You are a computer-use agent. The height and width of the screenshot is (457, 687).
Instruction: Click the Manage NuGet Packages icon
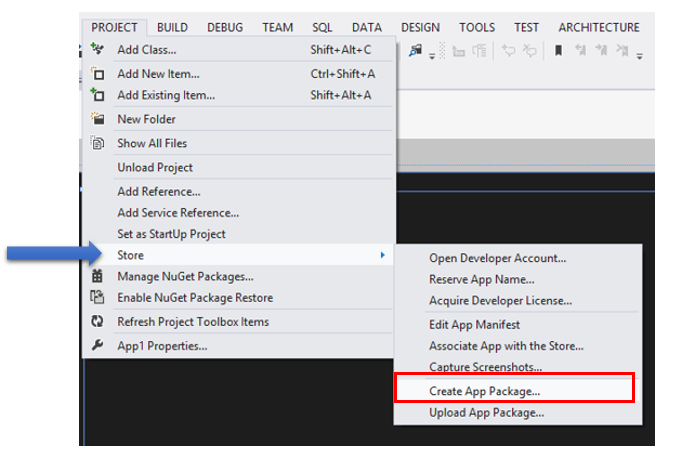97,276
